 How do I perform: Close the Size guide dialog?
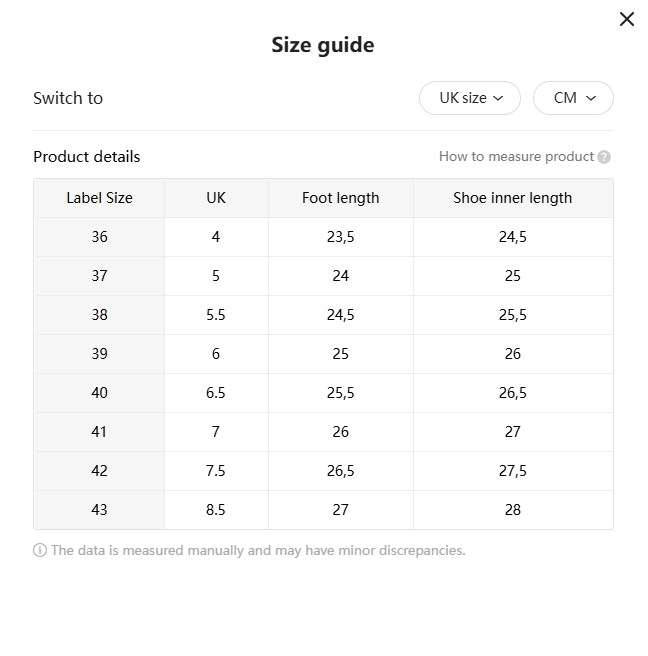point(627,19)
